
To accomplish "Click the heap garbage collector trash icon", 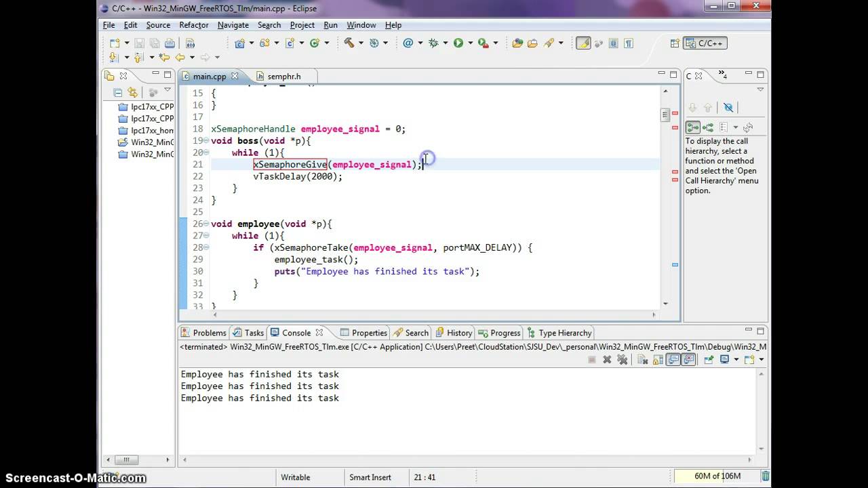I will (766, 476).
